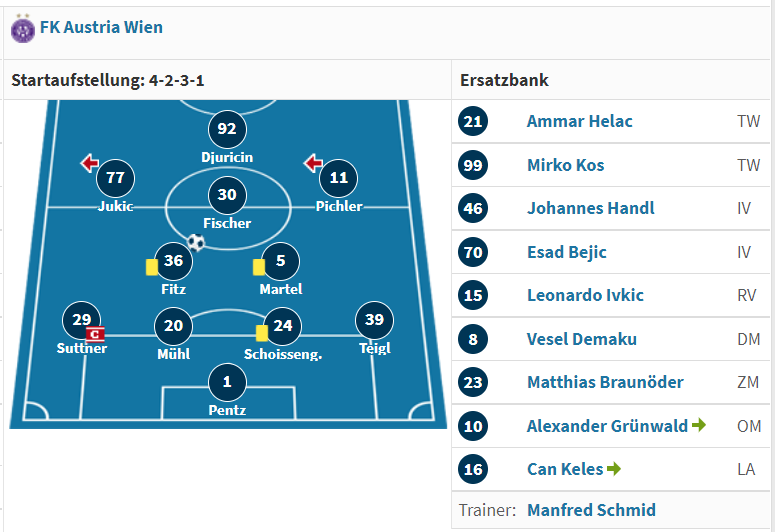Open Mirko Kos player page
The width and height of the screenshot is (775, 532).
[565, 165]
